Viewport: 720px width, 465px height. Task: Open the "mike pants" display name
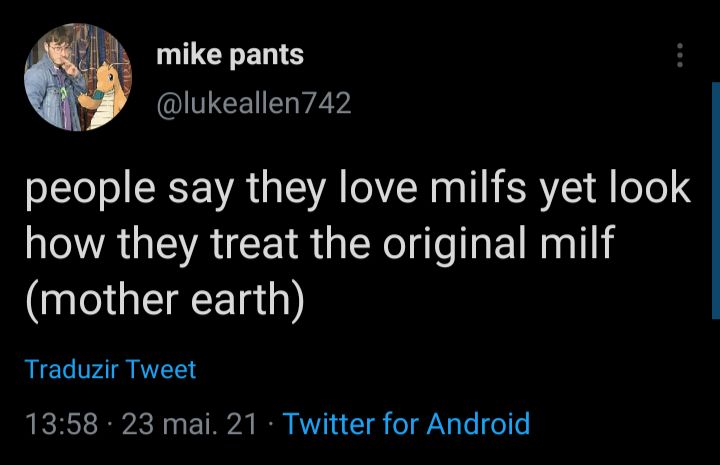pos(230,55)
